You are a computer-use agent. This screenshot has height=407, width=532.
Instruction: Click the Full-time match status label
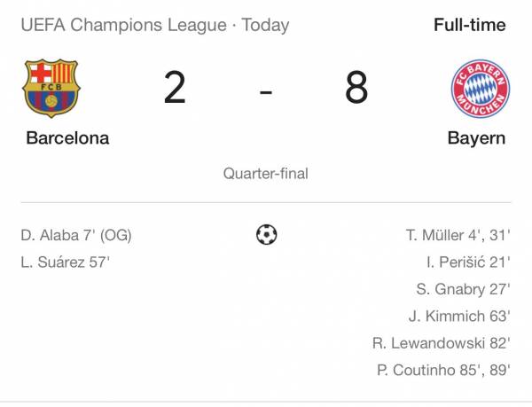point(469,25)
